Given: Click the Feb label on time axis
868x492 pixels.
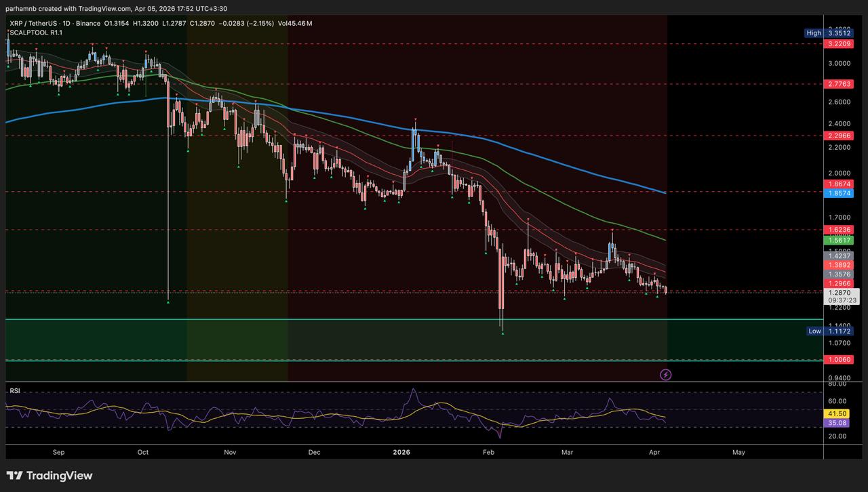Looking at the screenshot, I should click(488, 451).
